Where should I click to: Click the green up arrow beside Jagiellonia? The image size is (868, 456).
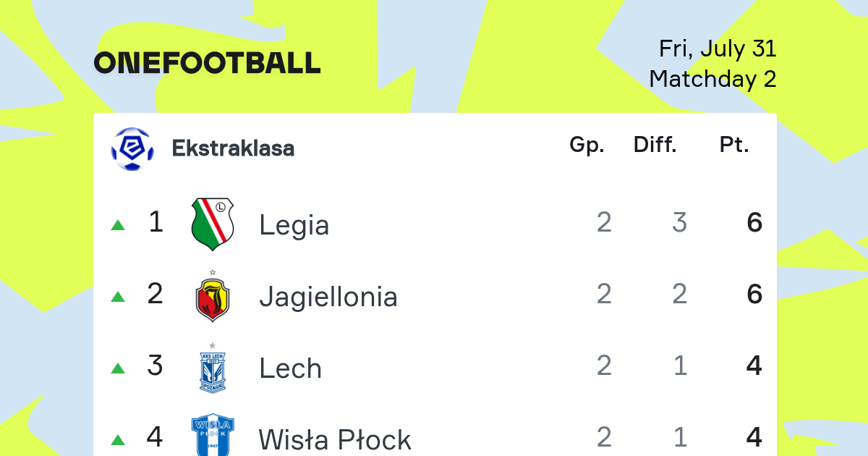(118, 297)
